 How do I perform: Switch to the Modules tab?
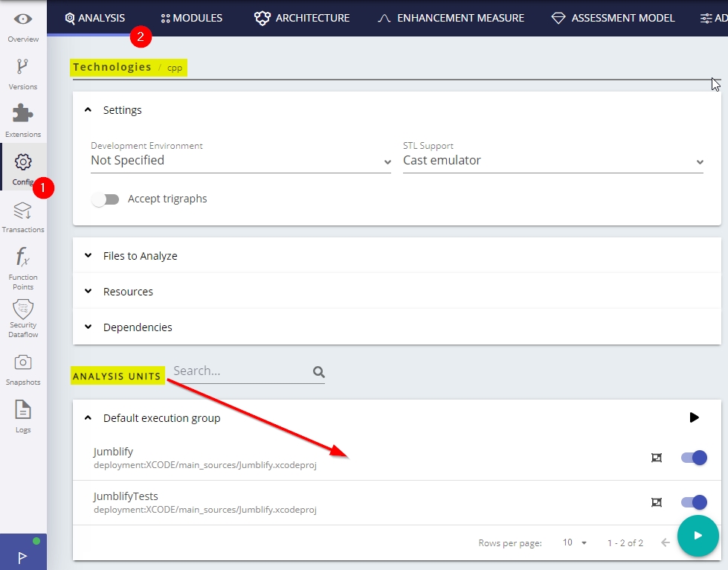192,18
